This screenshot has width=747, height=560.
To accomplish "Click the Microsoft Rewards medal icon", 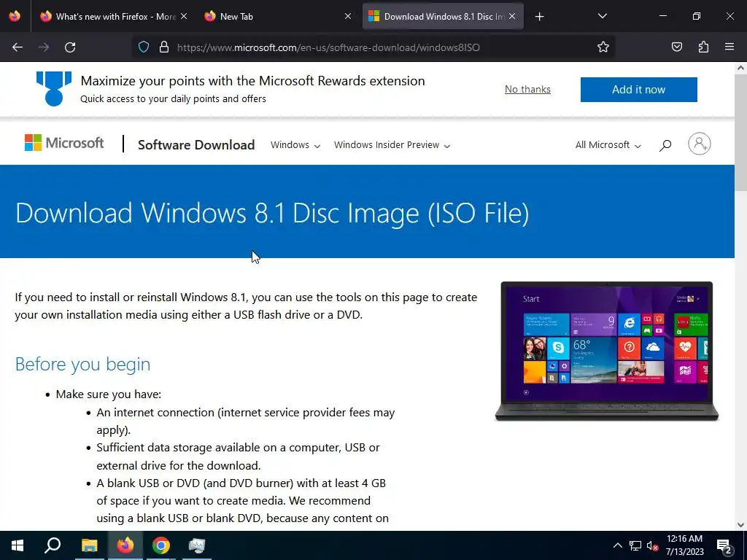I will pos(54,88).
